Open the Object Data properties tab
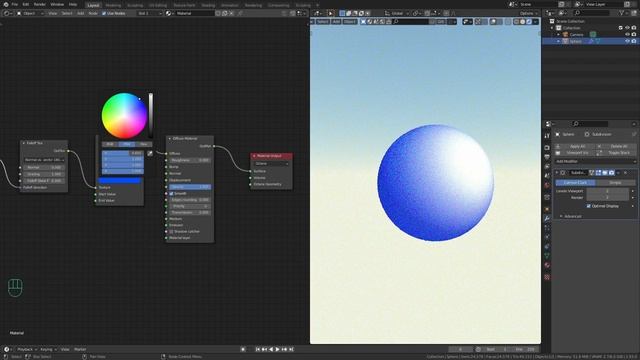640x360 pixels. pyautogui.click(x=547, y=256)
